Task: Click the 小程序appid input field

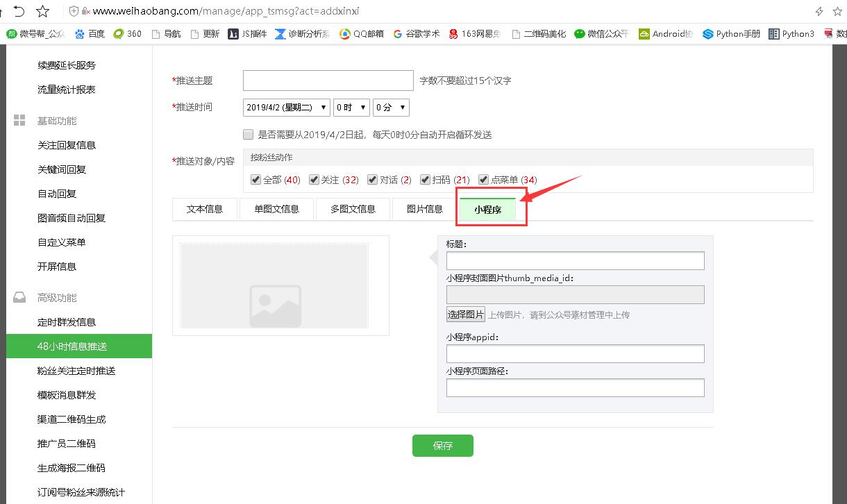Action: (575, 353)
